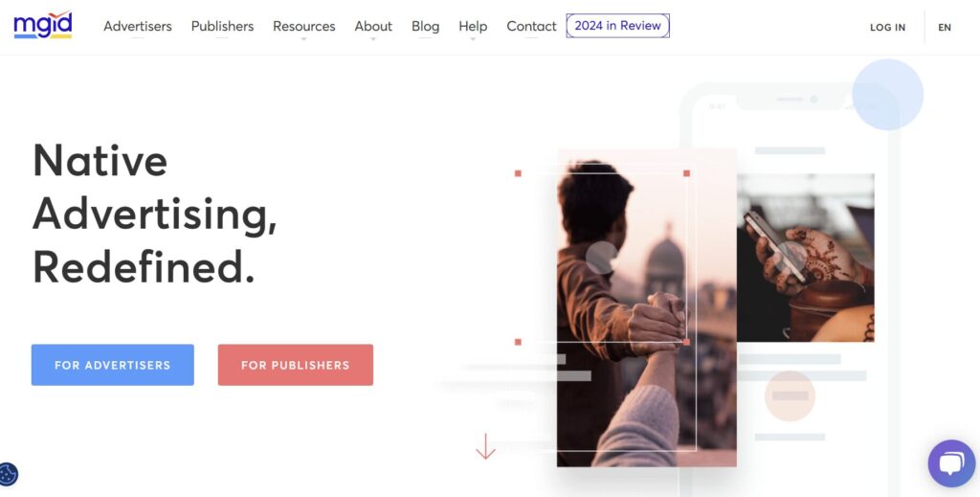
Task: Click the red scroll-down arrow
Action: [485, 446]
